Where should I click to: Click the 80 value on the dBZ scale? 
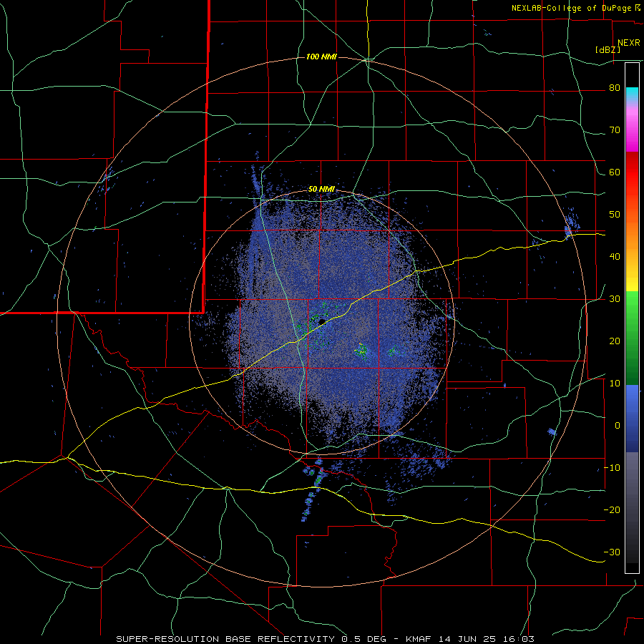click(615, 88)
